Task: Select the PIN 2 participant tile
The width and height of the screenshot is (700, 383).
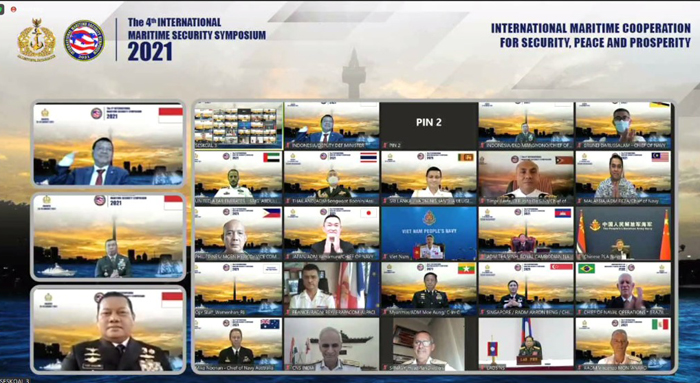Action: [429, 125]
